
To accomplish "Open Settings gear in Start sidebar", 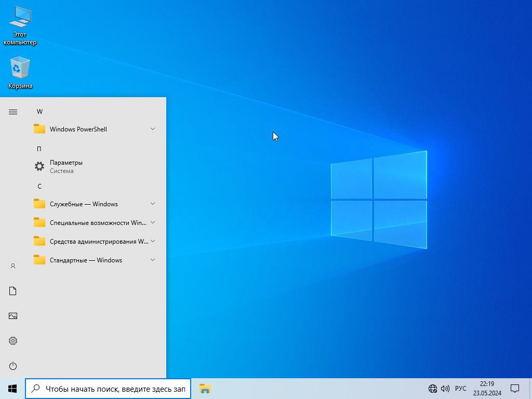I will click(x=13, y=341).
